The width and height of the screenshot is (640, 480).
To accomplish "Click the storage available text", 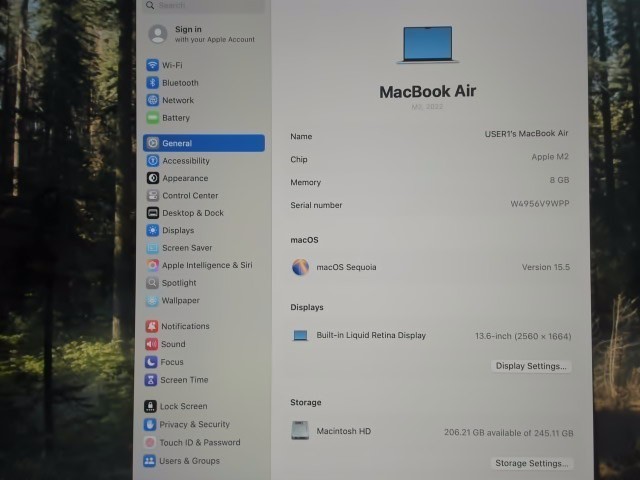I will point(509,433).
